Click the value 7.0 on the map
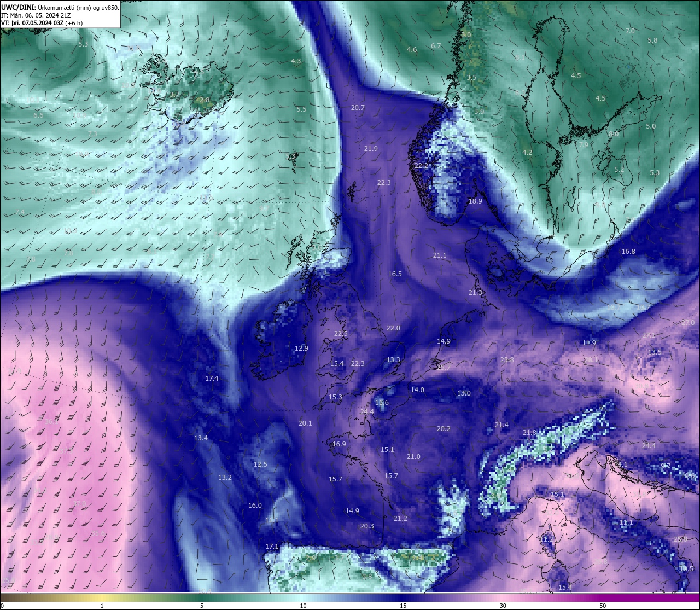This screenshot has width=700, height=610. click(x=630, y=31)
